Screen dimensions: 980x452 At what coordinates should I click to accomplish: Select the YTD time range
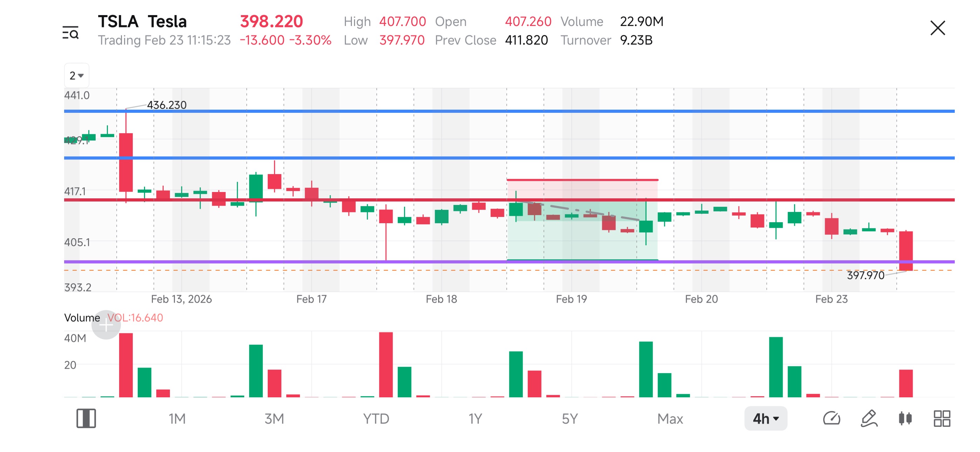click(376, 418)
